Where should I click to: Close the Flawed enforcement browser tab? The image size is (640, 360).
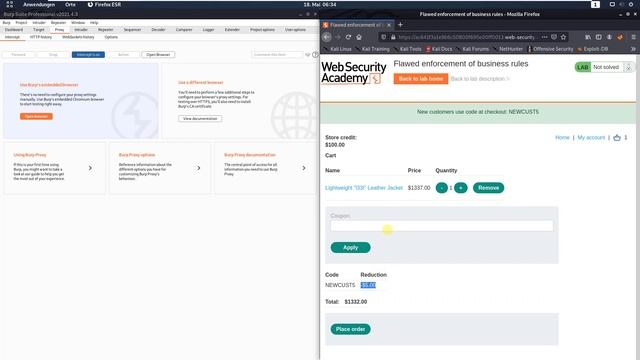389,25
